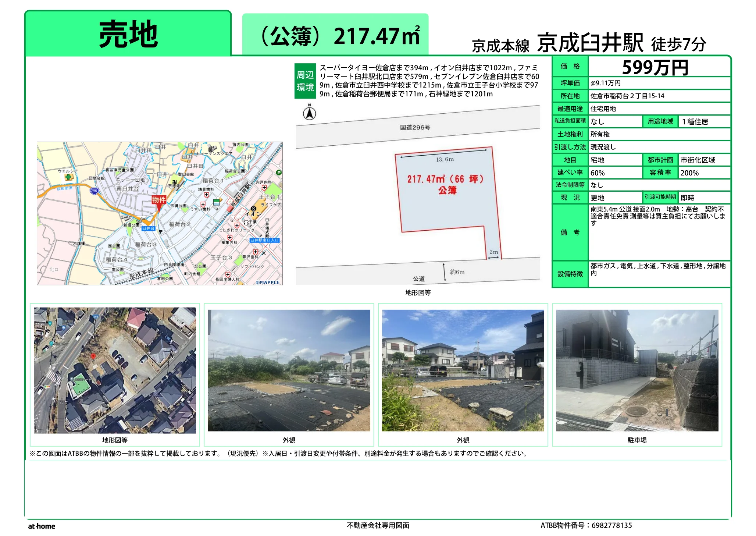Click the ATBB物件番号 6982778135 text
756x536 pixels.
tap(586, 525)
